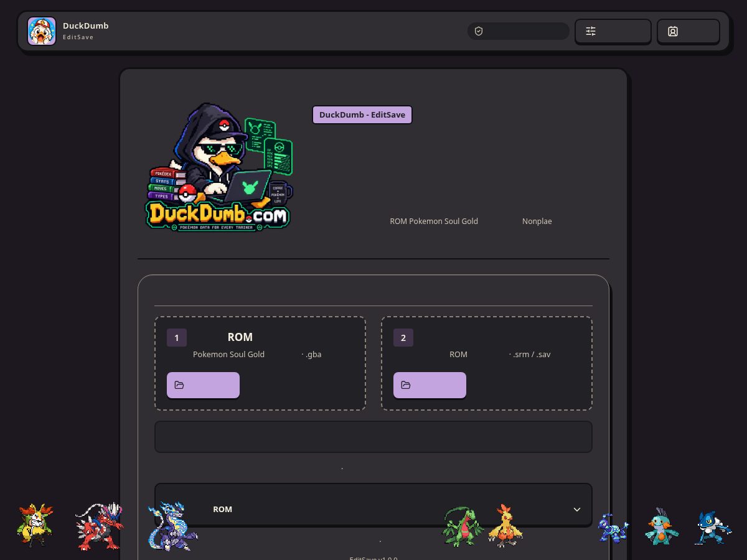Click the red Koraidon sprite

click(x=99, y=526)
